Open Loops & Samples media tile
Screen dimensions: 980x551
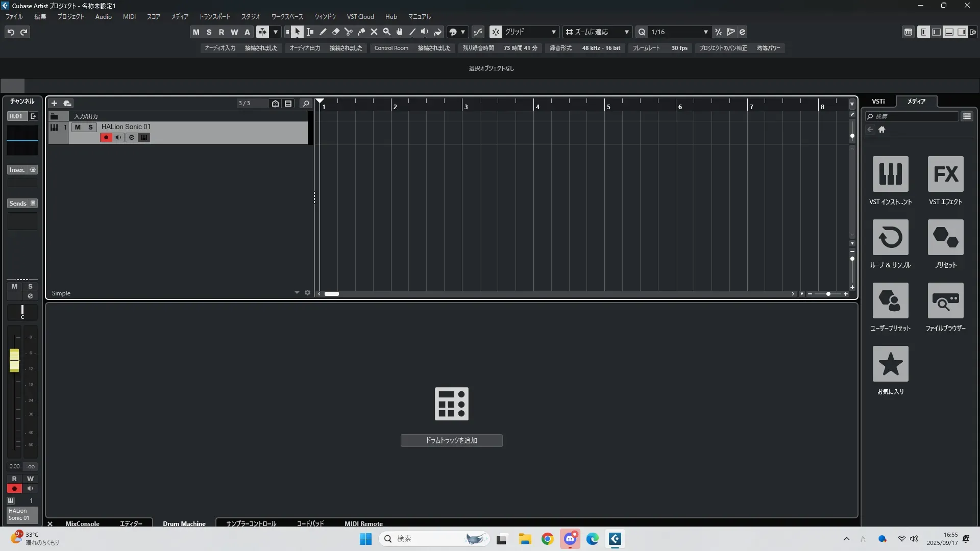890,237
